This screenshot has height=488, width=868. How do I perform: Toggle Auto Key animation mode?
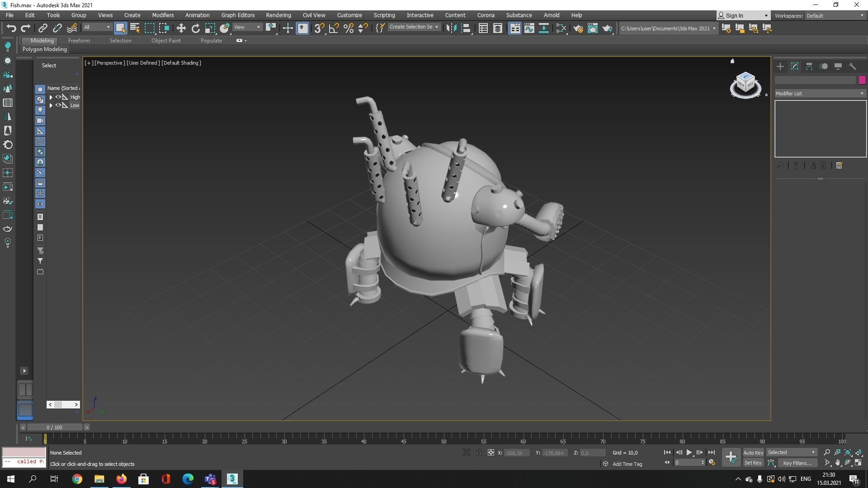click(753, 452)
